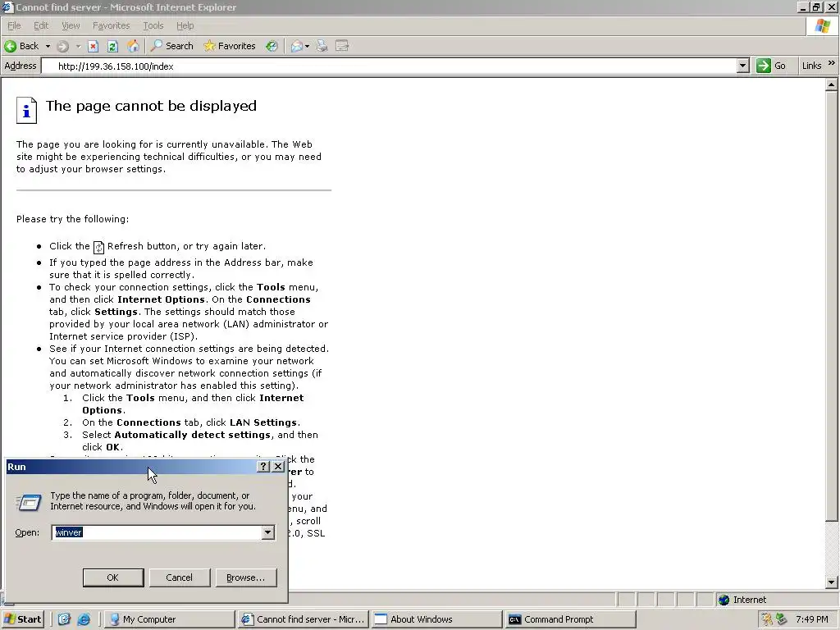Viewport: 840px width, 630px height.
Task: Click the heading 'The page cannot be displayed'
Action: (151, 106)
